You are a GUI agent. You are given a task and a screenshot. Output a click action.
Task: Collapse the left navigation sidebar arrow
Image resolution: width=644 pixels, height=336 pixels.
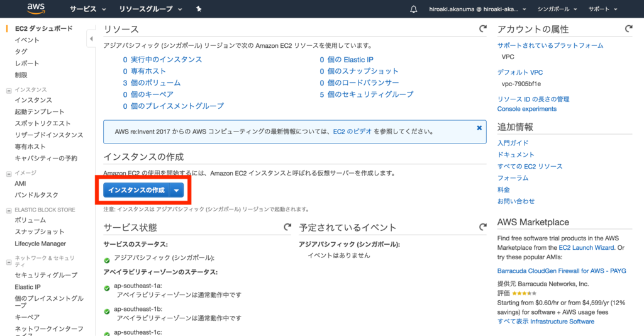91,38
